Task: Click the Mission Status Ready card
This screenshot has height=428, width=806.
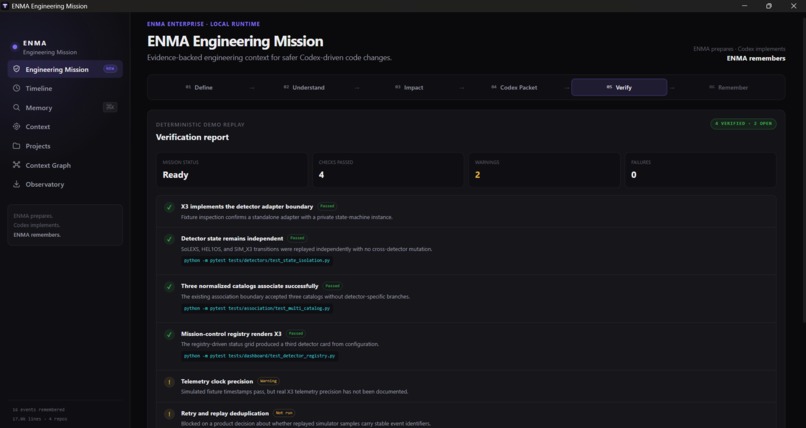Action: (232, 170)
